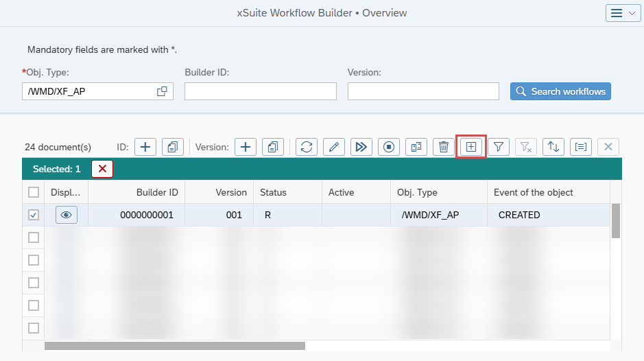Open sort order arrows icon

tap(553, 147)
